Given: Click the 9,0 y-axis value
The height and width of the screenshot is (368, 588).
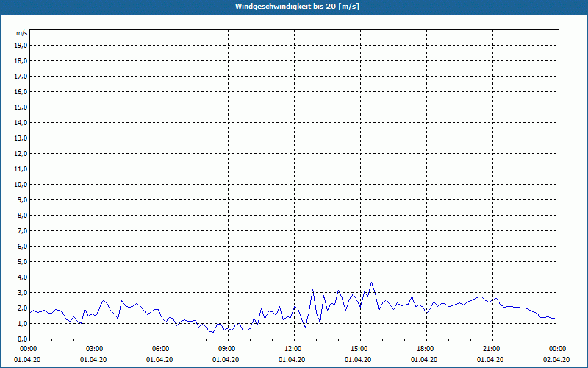Looking at the screenshot, I should tap(22, 199).
